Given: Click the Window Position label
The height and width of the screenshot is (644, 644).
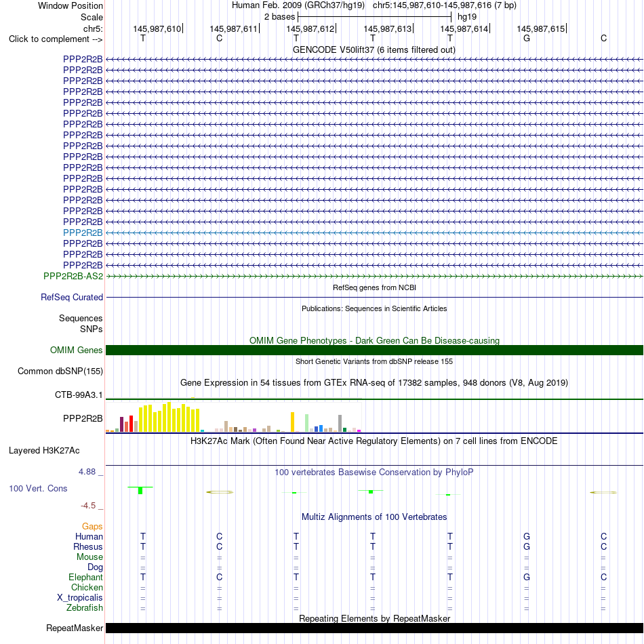Looking at the screenshot, I should [71, 5].
